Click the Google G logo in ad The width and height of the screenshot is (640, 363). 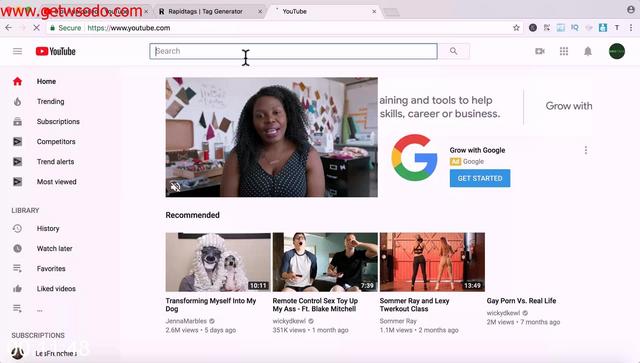pyautogui.click(x=414, y=158)
